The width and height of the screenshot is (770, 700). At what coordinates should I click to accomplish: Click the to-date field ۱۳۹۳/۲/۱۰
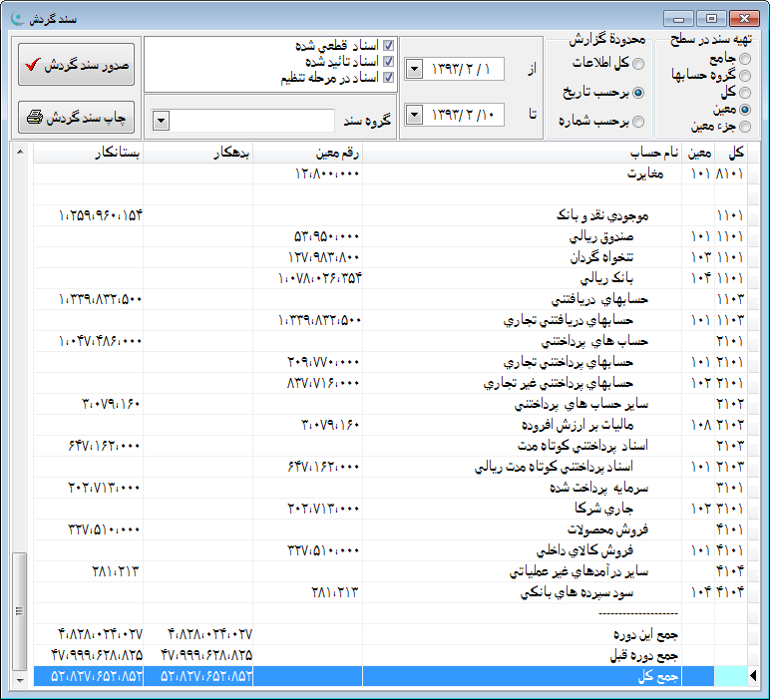[463, 115]
